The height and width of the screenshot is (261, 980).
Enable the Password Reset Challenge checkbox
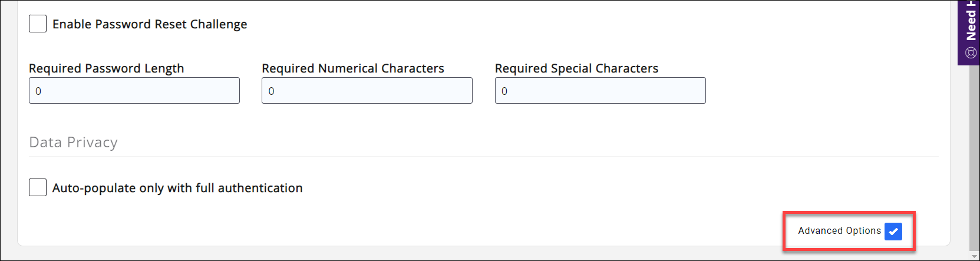point(38,24)
